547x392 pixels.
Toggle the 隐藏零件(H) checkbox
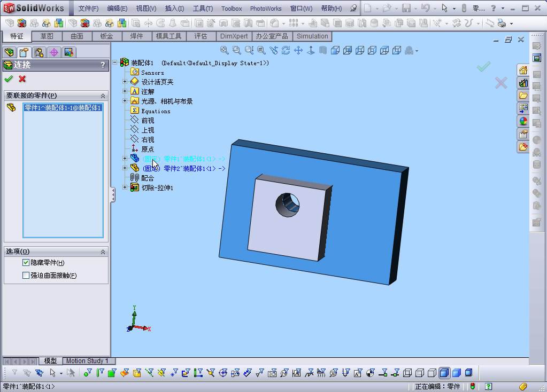tap(26, 263)
